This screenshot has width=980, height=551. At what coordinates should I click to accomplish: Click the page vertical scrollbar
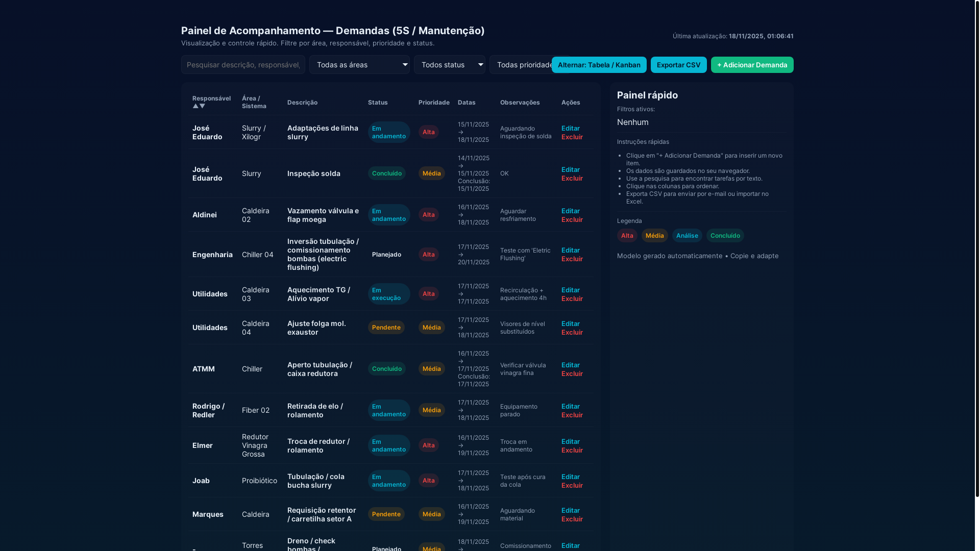pos(977,248)
